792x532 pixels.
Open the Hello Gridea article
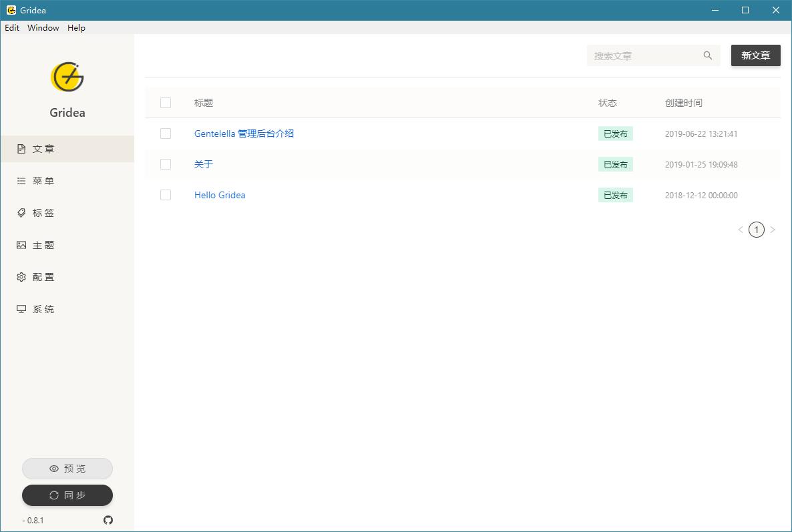tap(220, 196)
